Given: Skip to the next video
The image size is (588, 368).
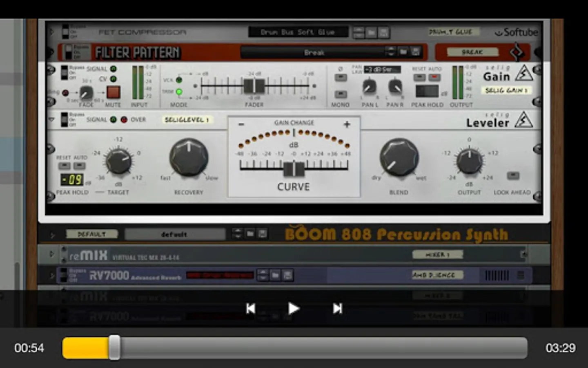Looking at the screenshot, I should [x=337, y=308].
